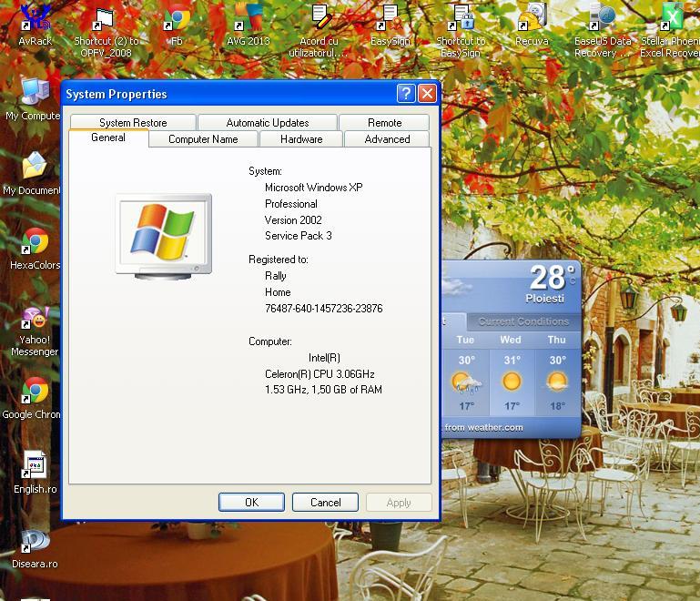This screenshot has height=601, width=700.
Task: Click the Tue forecast header
Action: click(x=465, y=340)
